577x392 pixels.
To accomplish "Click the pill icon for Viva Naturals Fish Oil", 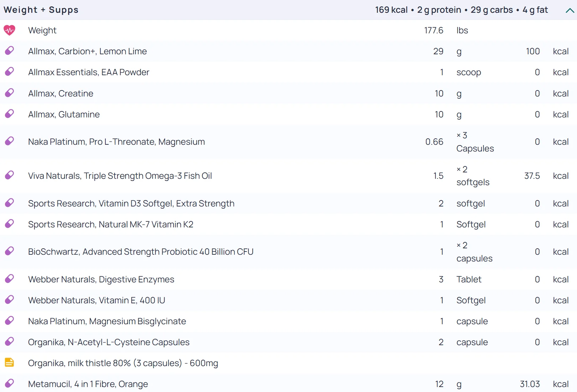I will pyautogui.click(x=10, y=176).
